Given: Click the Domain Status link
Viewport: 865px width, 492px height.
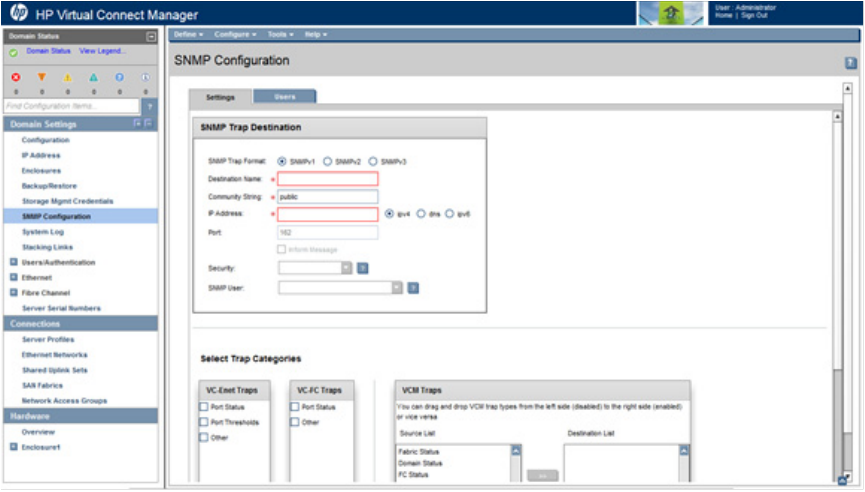Looking at the screenshot, I should (49, 51).
